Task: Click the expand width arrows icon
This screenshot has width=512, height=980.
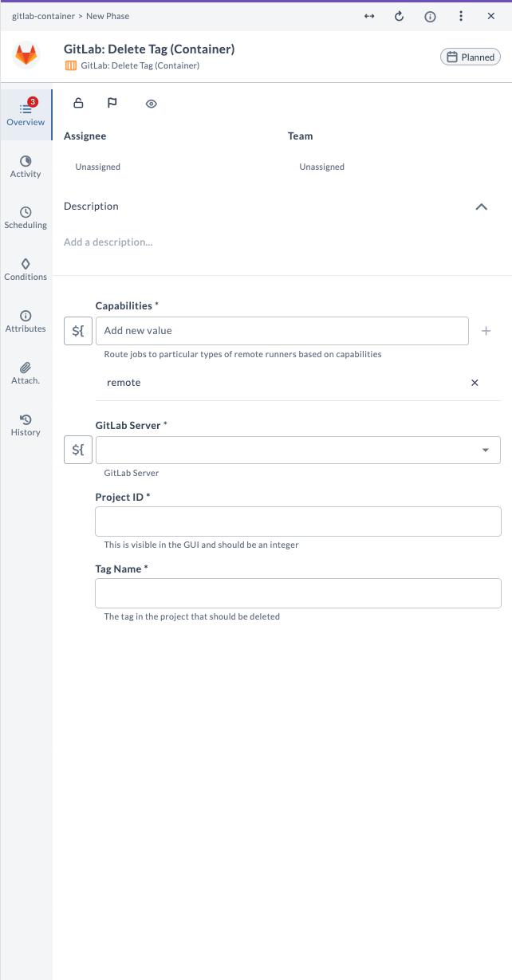Action: point(369,16)
